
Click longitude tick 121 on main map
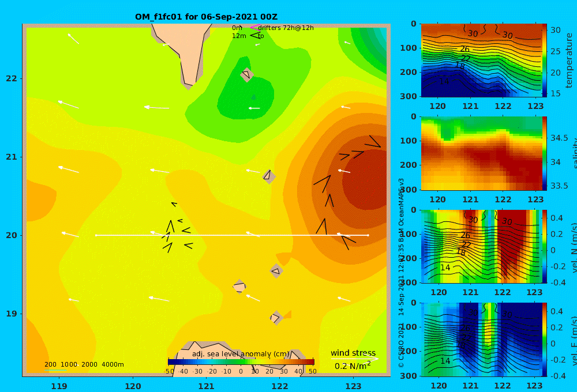[x=206, y=386]
